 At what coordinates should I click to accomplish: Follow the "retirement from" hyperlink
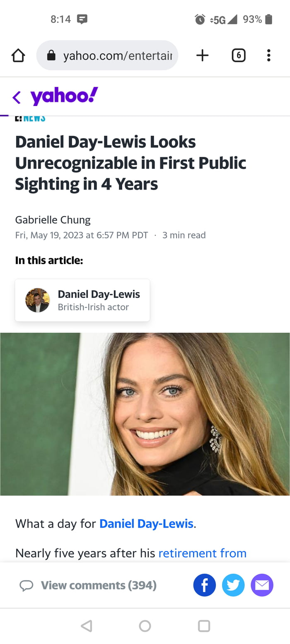[202, 553]
